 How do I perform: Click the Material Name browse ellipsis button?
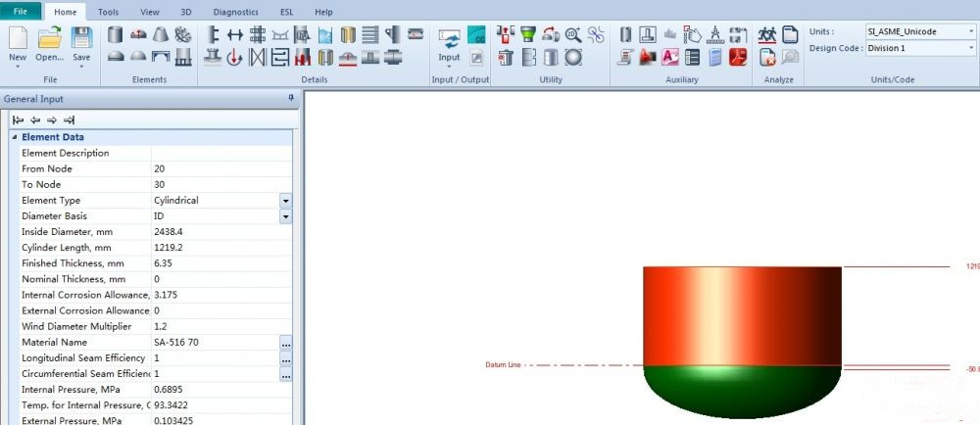pyautogui.click(x=285, y=343)
